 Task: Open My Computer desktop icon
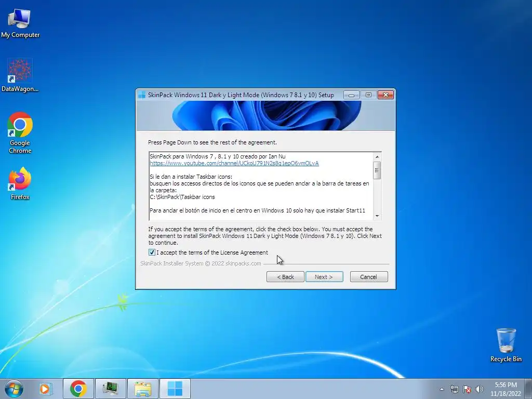pyautogui.click(x=20, y=24)
